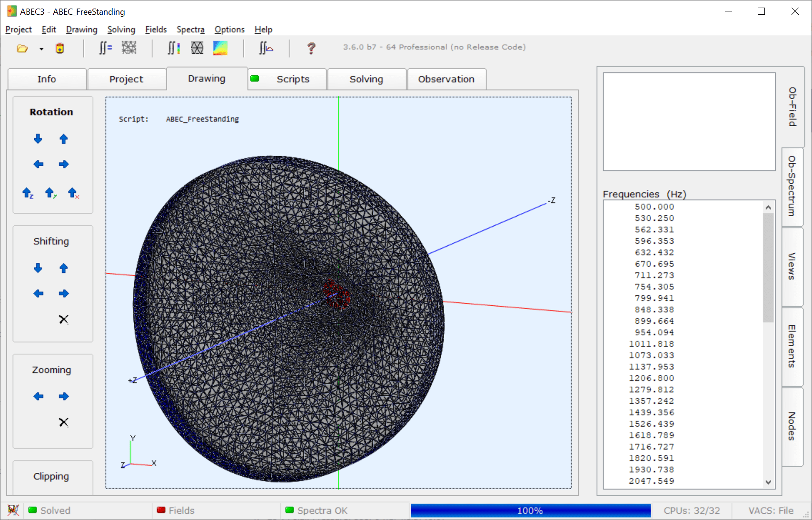Reset zoom with the X icon

64,422
